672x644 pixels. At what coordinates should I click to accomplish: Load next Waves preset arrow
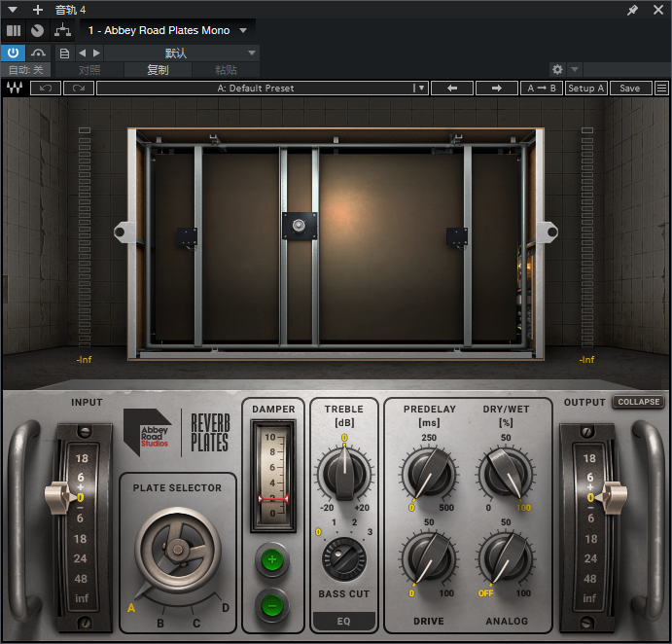click(496, 88)
